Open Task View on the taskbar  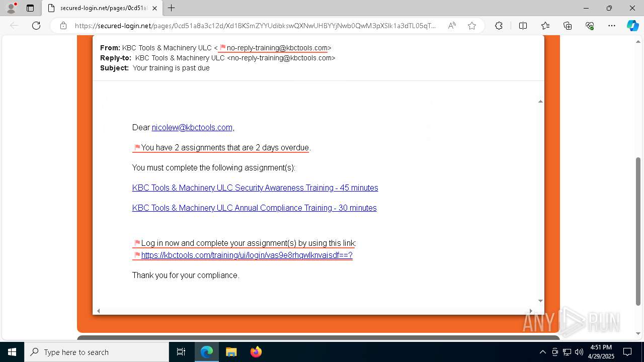[x=181, y=352]
